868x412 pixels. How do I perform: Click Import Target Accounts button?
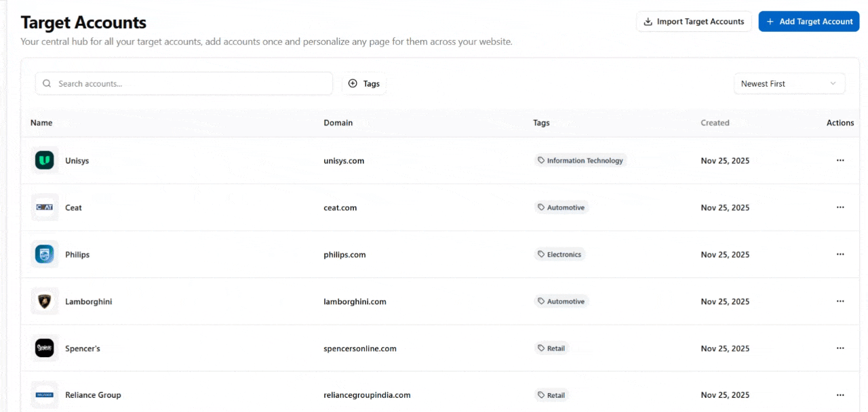pos(694,22)
